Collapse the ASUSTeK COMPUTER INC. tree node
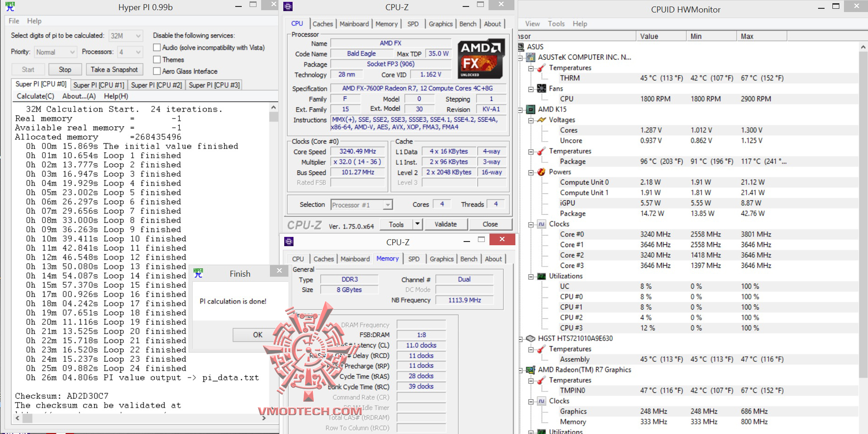 click(x=520, y=58)
